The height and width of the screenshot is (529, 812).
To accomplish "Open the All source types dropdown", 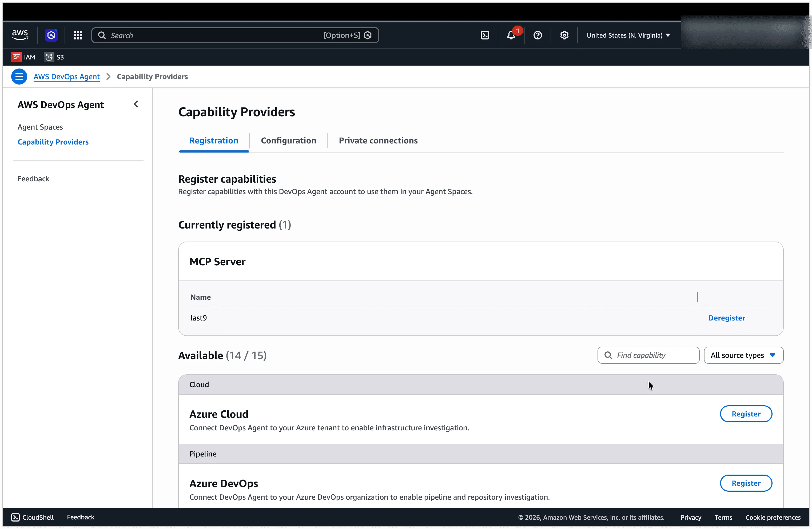I will click(743, 355).
